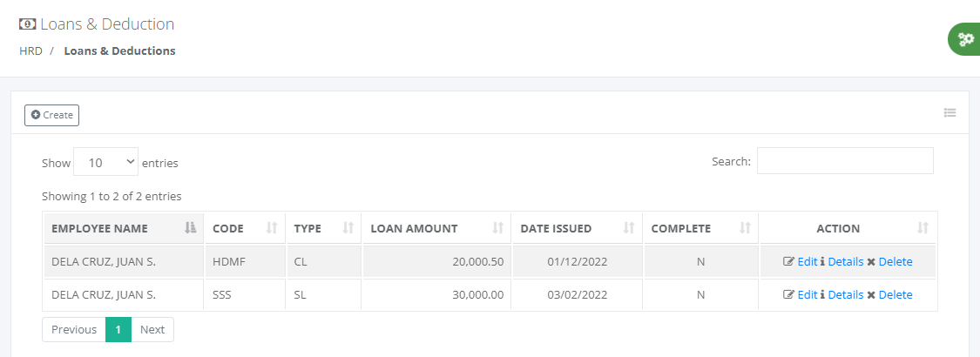Click employee name in HDMF row
The image size is (980, 357).
tap(104, 262)
